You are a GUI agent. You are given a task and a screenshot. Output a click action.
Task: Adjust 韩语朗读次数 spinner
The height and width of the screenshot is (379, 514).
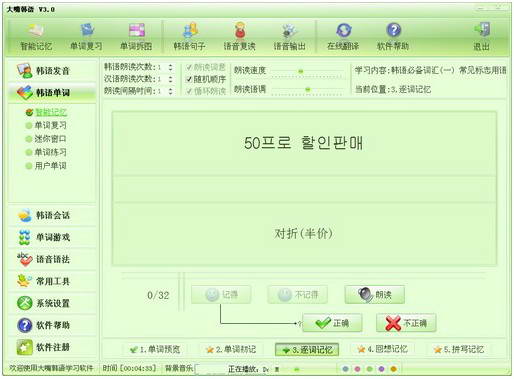(x=170, y=67)
